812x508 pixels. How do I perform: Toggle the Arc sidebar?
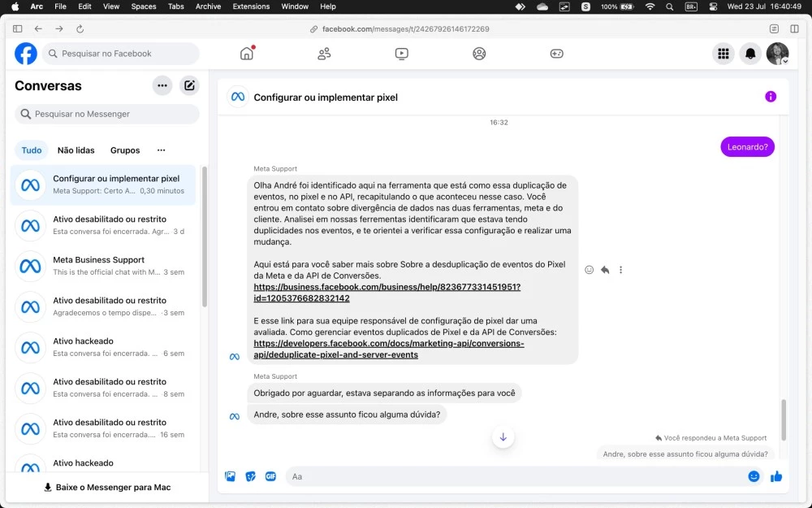click(18, 29)
